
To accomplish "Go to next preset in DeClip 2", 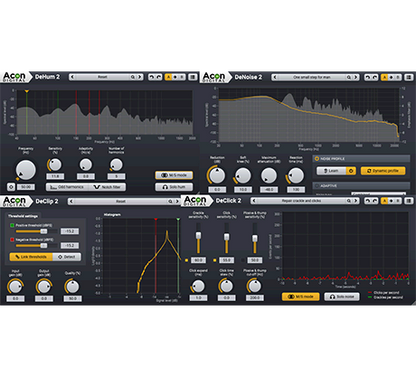I will 177,201.
